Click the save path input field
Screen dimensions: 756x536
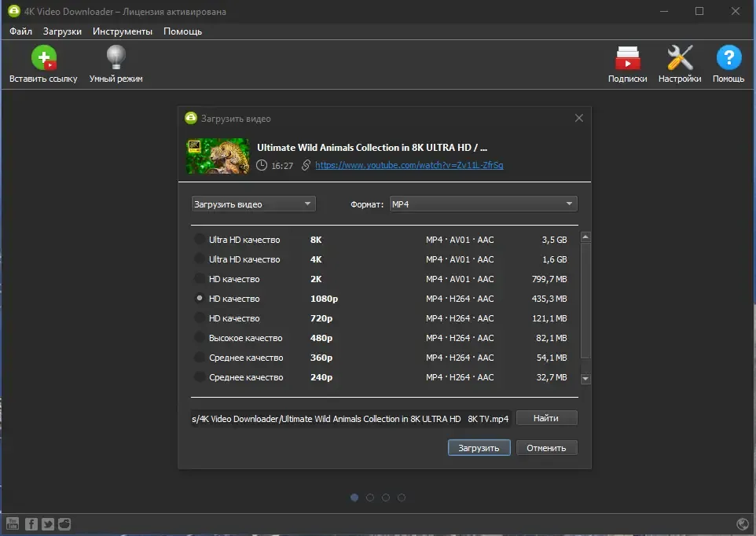(x=350, y=418)
